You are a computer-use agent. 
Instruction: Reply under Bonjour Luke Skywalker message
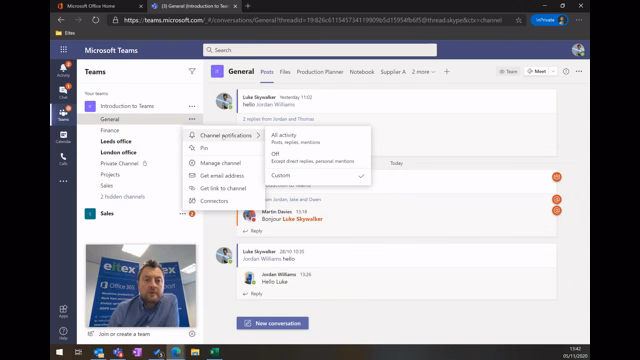coord(253,231)
